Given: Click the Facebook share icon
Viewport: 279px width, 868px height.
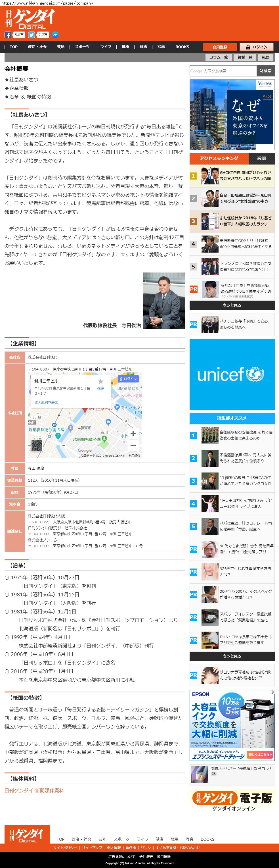Looking at the screenshot, I should tap(8, 35).
